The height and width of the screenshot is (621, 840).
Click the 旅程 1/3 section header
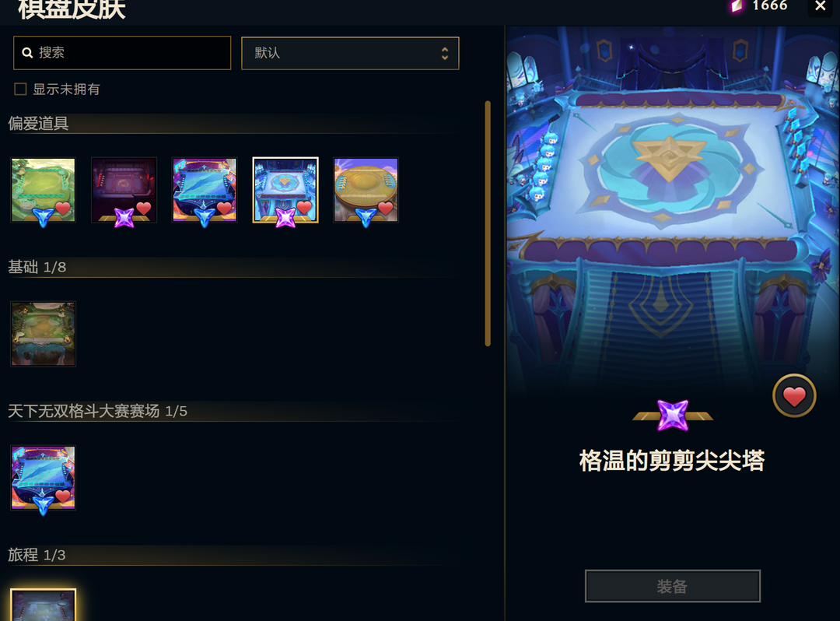37,555
